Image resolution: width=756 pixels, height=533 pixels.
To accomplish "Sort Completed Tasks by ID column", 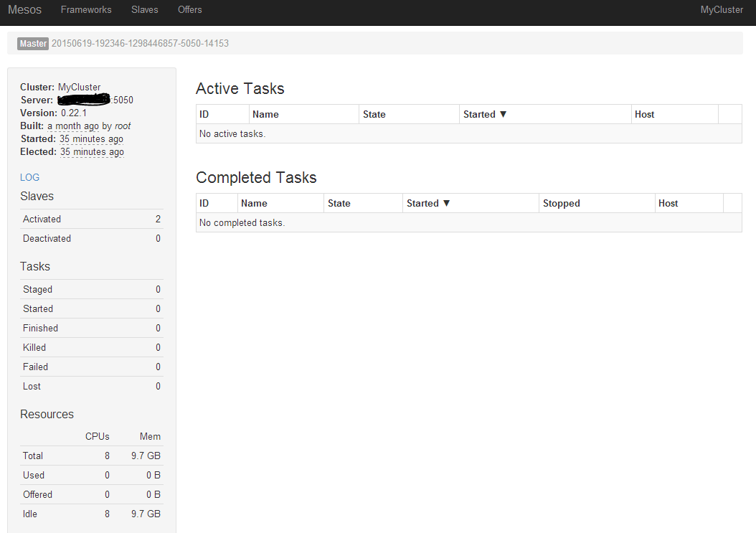I will click(204, 204).
